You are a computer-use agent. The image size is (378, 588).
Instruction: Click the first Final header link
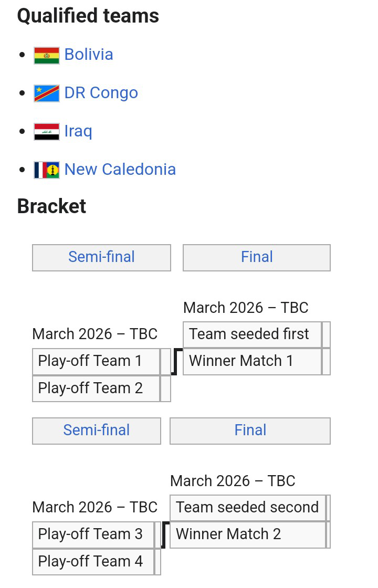257,257
